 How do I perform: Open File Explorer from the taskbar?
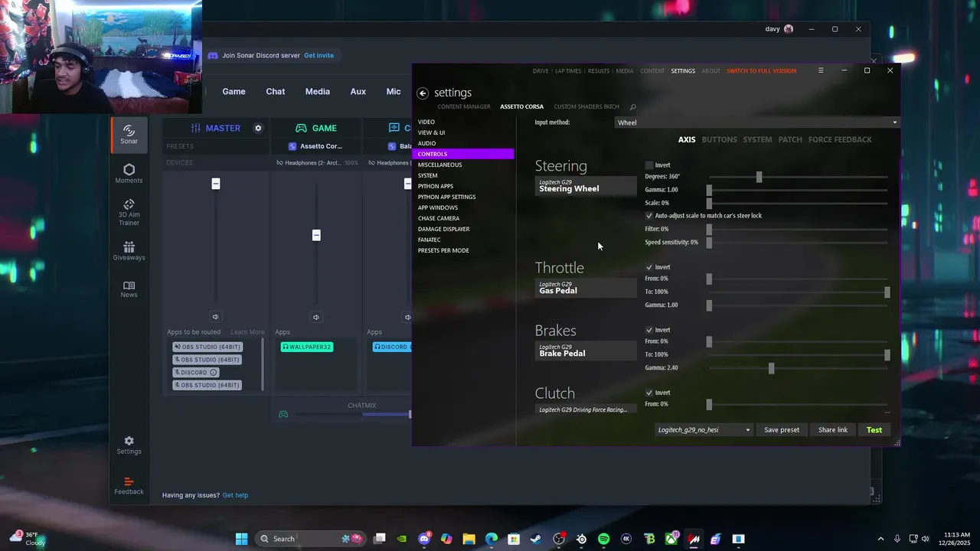point(469,539)
